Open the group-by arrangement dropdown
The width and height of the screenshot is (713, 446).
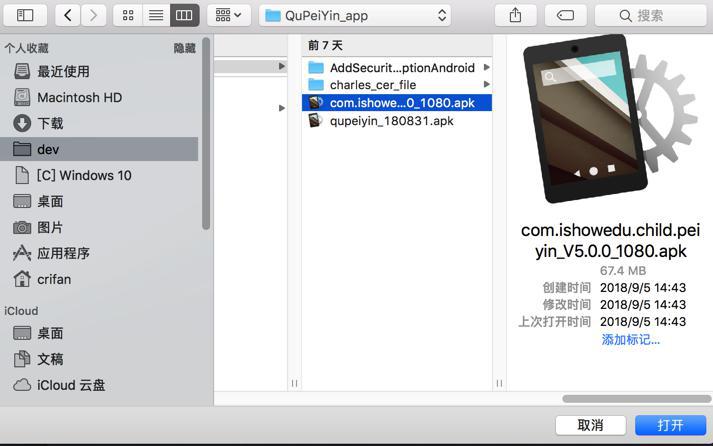pyautogui.click(x=228, y=15)
